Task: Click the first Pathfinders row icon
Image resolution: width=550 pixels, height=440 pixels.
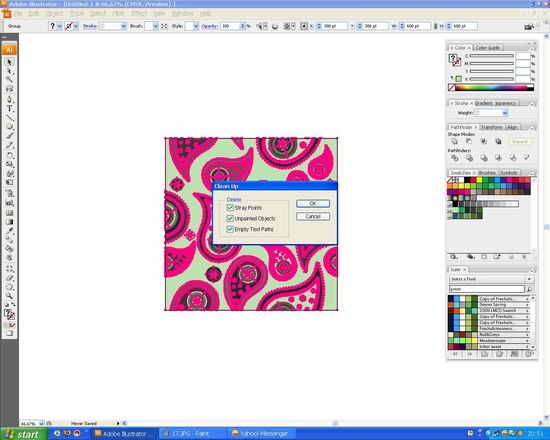Action: tap(455, 158)
